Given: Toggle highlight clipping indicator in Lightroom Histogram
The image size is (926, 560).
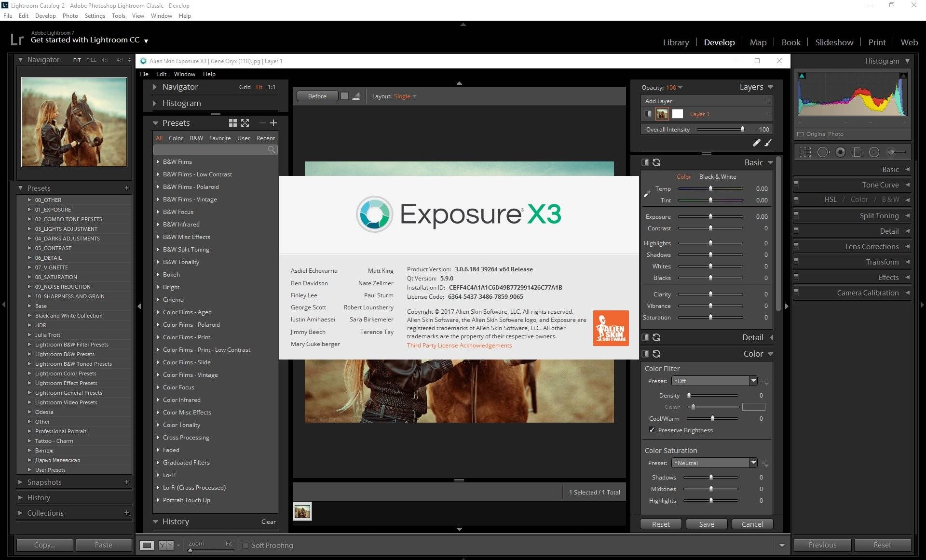Looking at the screenshot, I should (x=903, y=76).
